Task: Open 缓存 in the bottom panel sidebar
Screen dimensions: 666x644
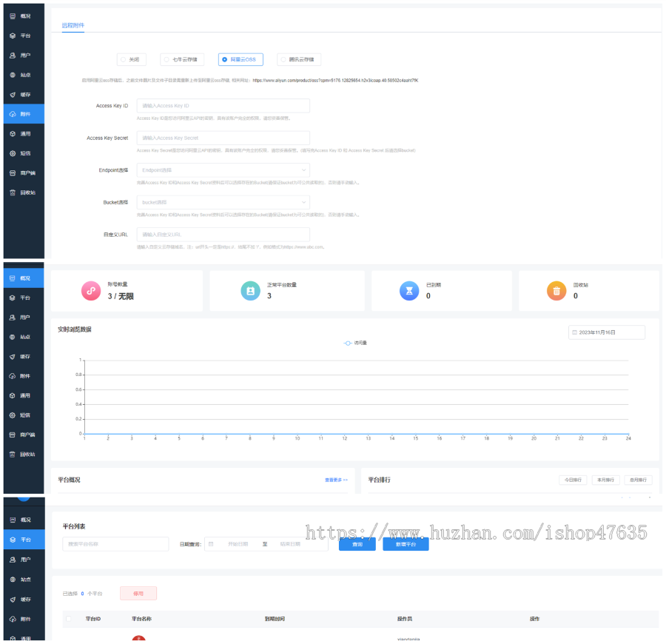Action: click(x=24, y=600)
